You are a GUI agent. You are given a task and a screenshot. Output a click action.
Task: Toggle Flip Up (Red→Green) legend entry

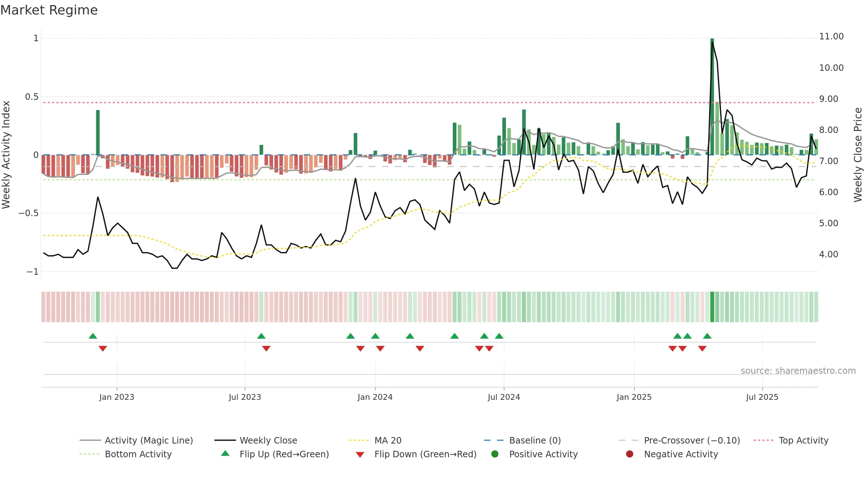(x=275, y=454)
